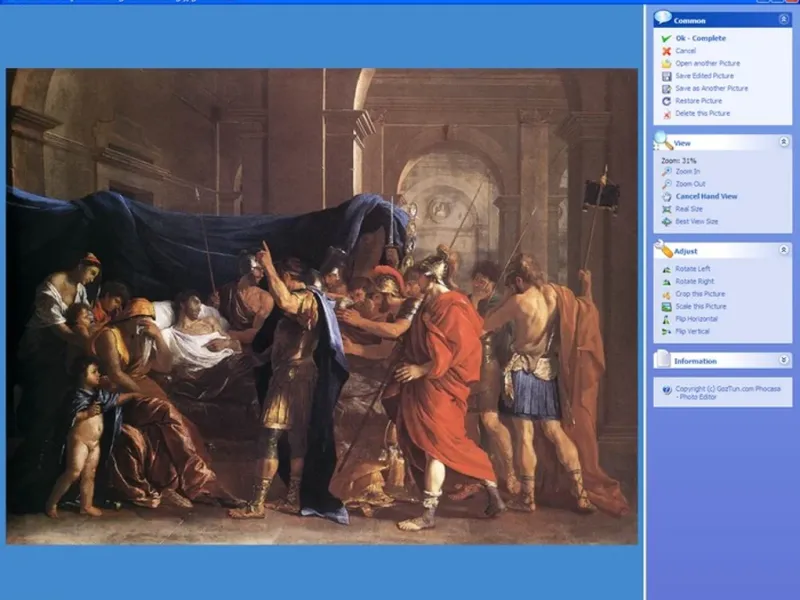This screenshot has height=600, width=800.
Task: Choose Save as Another Picture
Action: pos(712,88)
